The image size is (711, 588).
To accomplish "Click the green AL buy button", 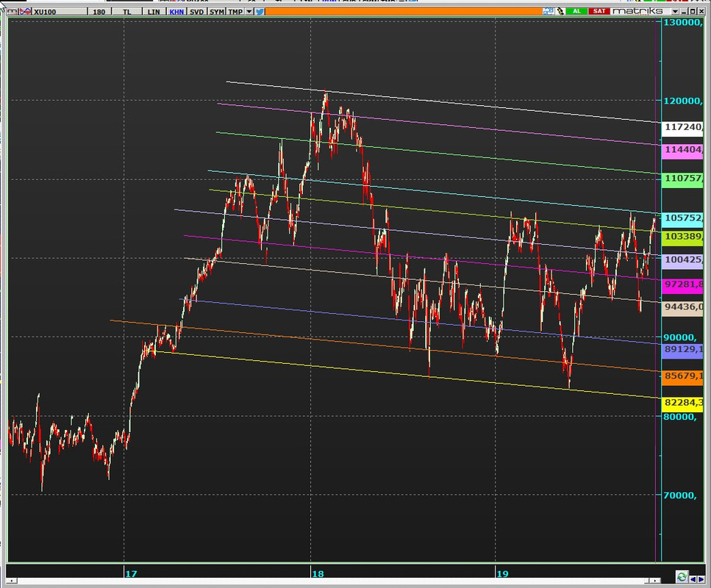I will [576, 11].
